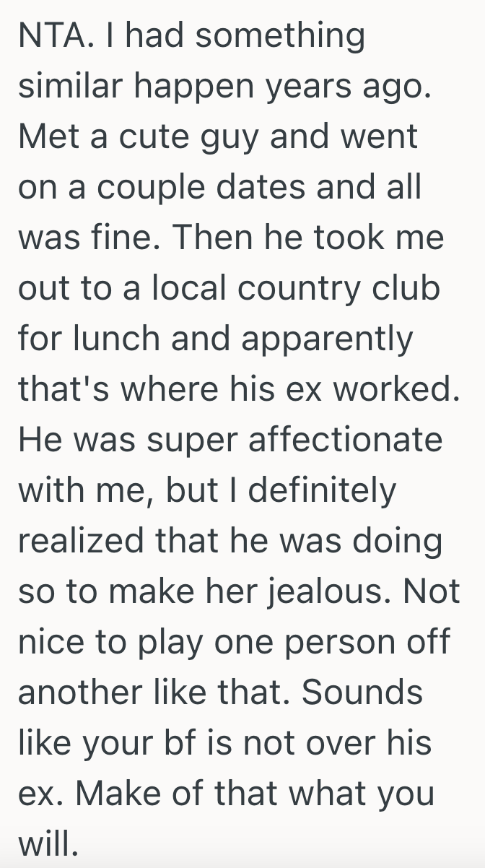Select the word "affectionate"
Image resolution: width=485 pixels, height=868 pixels.
346,440
